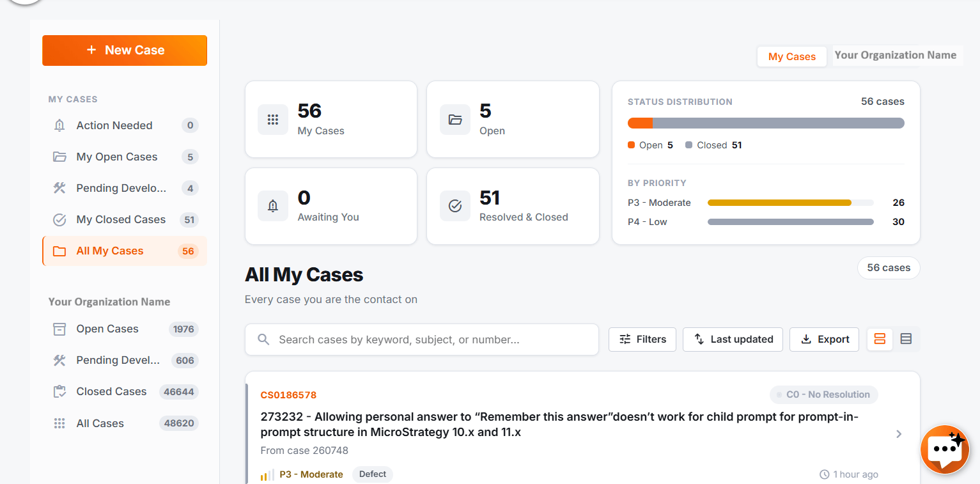Export the cases list
Screen dimensions: 980x484
tap(825, 340)
